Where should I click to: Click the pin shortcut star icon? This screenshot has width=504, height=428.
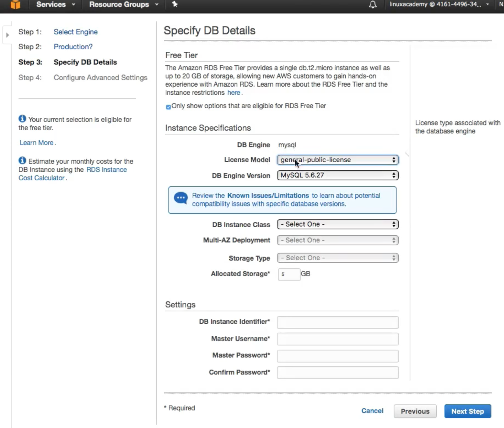point(175,4)
